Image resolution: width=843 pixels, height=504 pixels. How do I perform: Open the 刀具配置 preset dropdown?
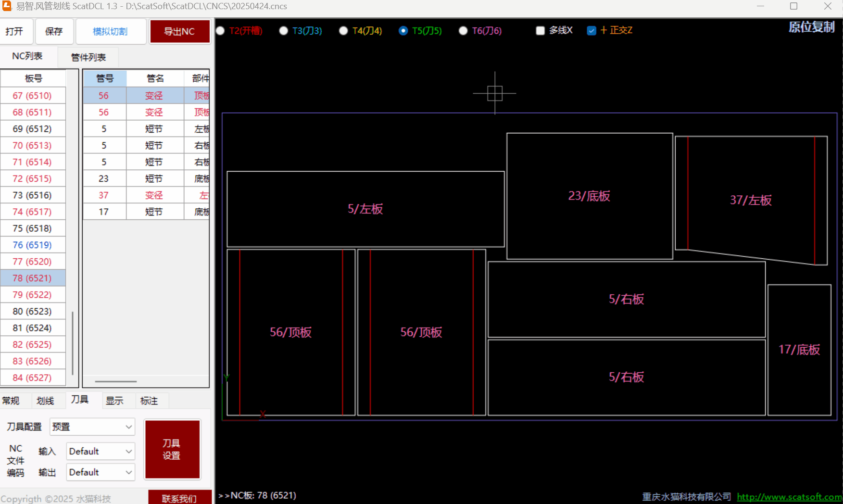click(x=92, y=427)
